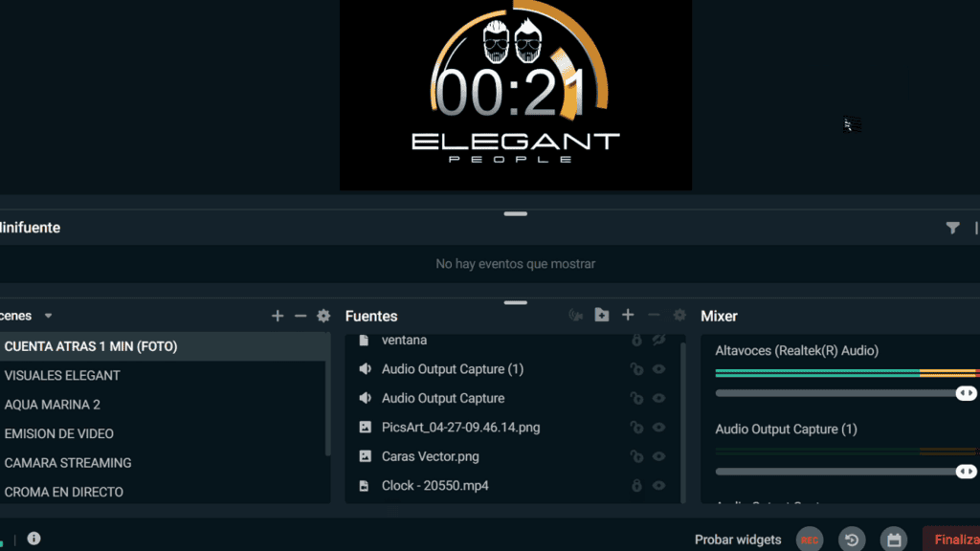Add a new folder in Fuentes

pos(602,315)
